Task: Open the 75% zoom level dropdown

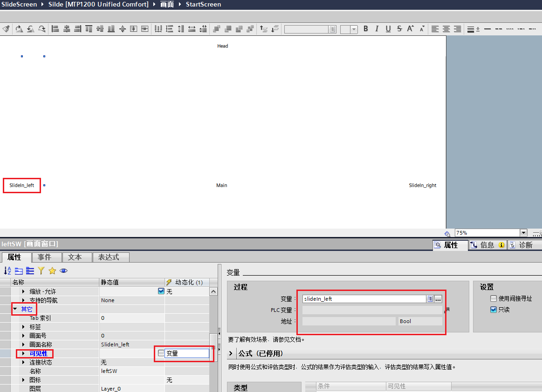Action: (523, 233)
